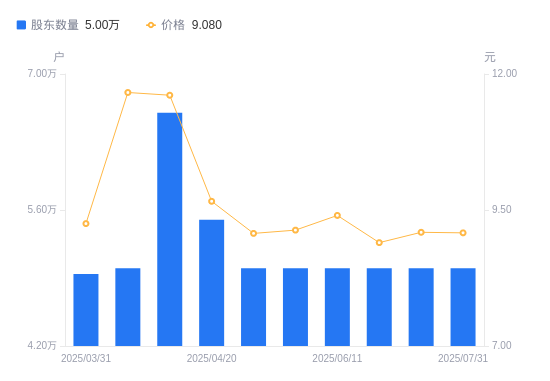Click the 5.60万 axis tick label

click(x=42, y=209)
